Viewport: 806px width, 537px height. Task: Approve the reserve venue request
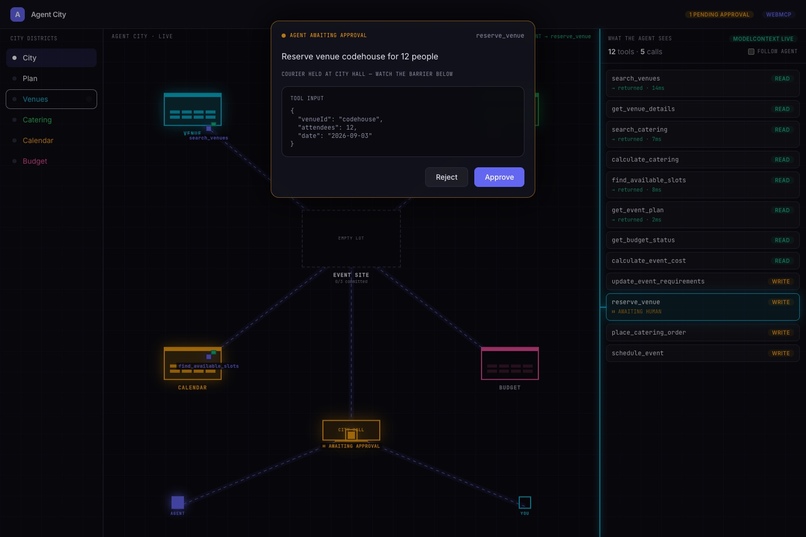pos(499,177)
